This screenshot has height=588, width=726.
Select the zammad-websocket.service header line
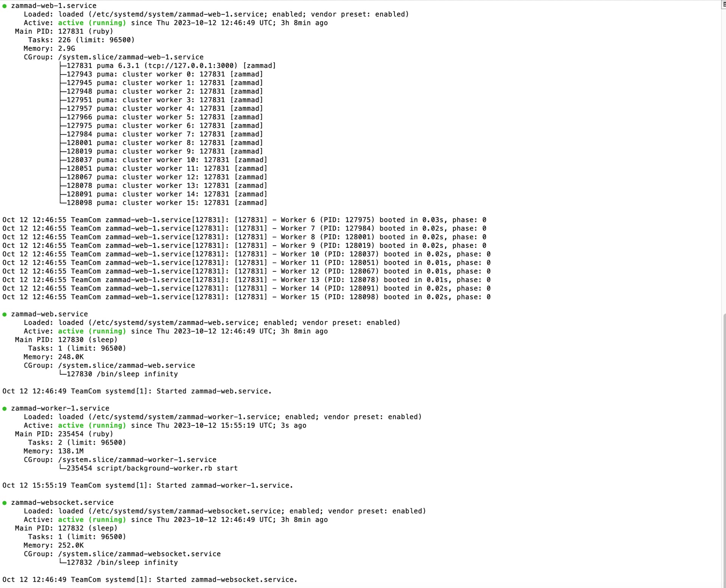pos(62,503)
